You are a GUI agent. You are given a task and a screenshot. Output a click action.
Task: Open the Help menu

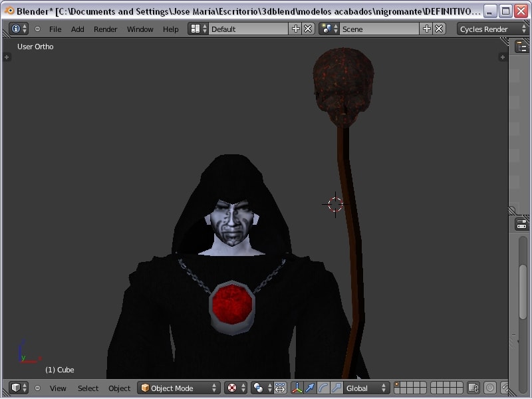pos(171,29)
